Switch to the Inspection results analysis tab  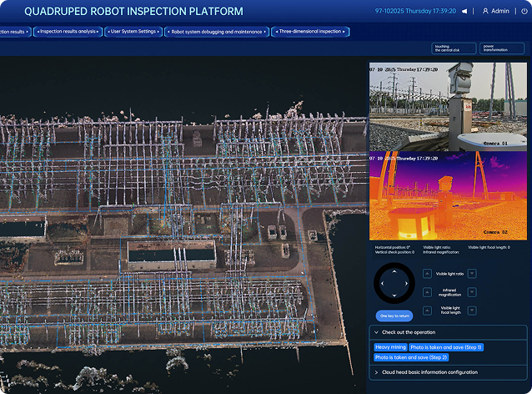point(68,32)
